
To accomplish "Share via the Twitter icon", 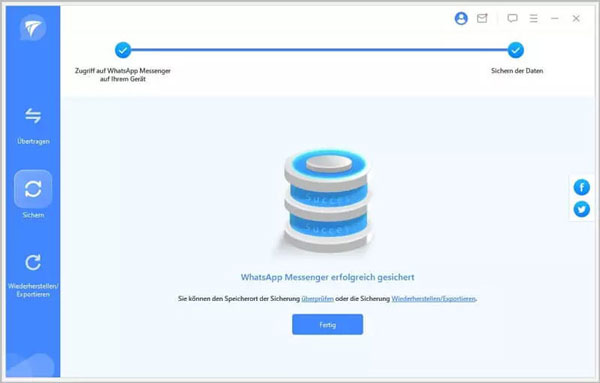I will tap(582, 209).
